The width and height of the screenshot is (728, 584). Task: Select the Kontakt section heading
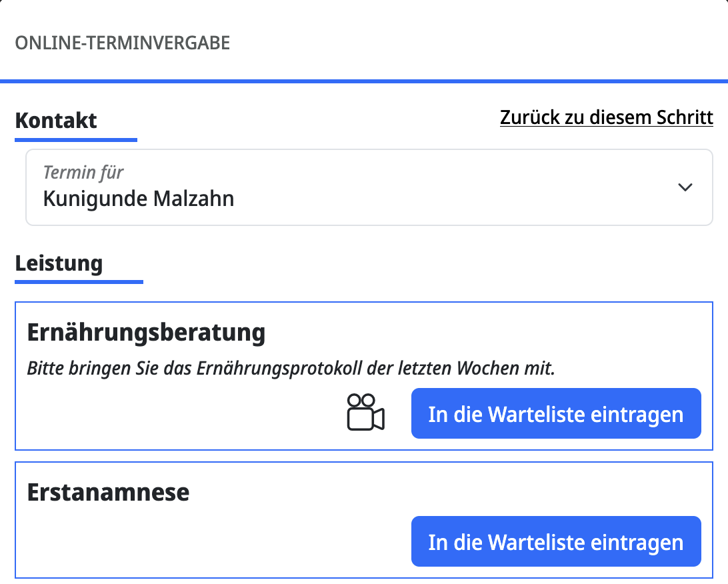pyautogui.click(x=56, y=121)
